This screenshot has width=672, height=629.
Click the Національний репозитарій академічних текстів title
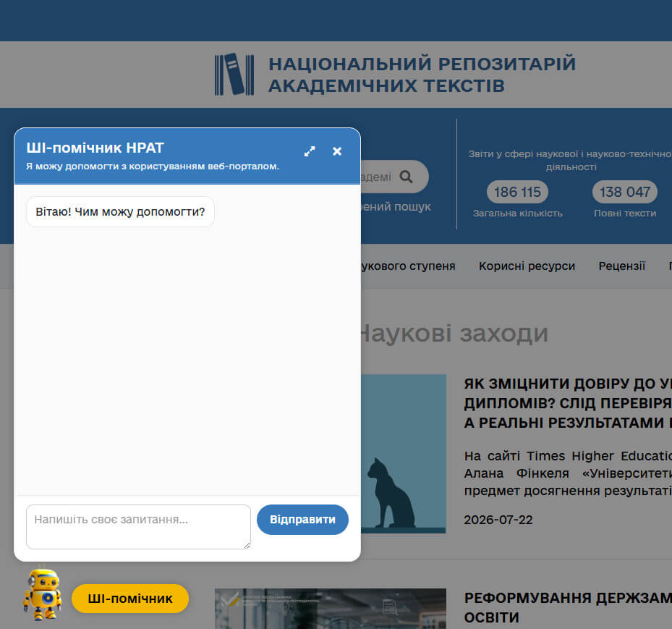pyautogui.click(x=422, y=75)
